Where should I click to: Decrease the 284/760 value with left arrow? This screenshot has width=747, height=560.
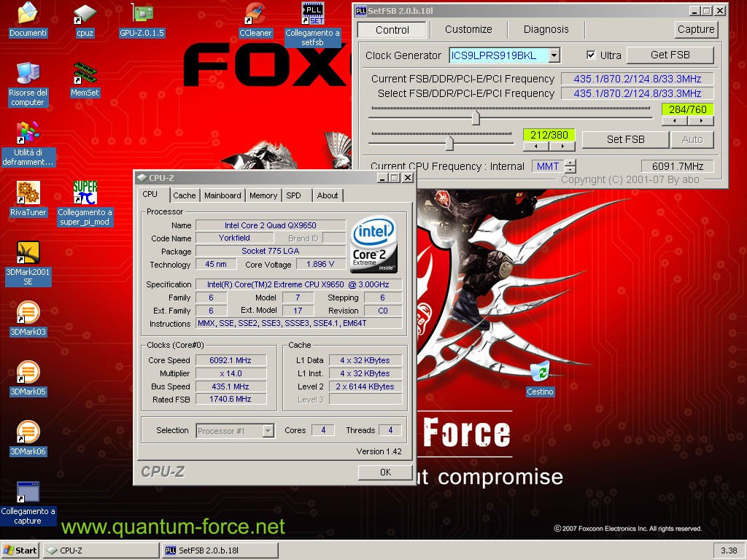(x=675, y=121)
